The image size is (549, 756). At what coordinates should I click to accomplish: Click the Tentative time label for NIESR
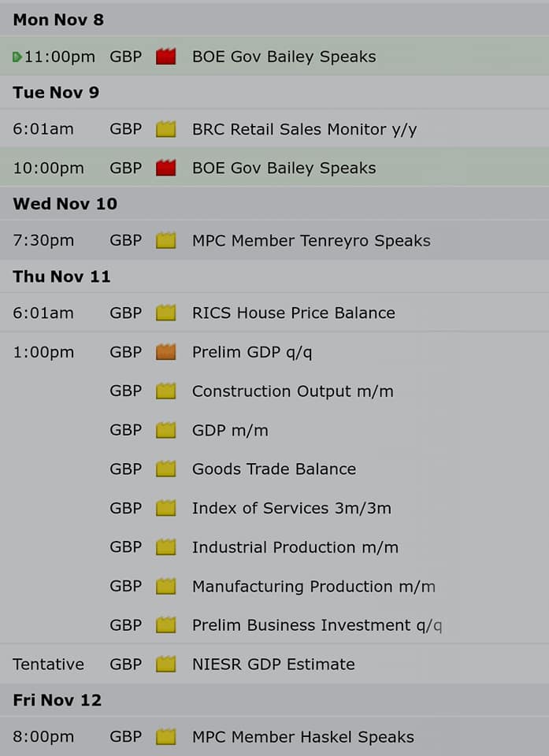(48, 665)
